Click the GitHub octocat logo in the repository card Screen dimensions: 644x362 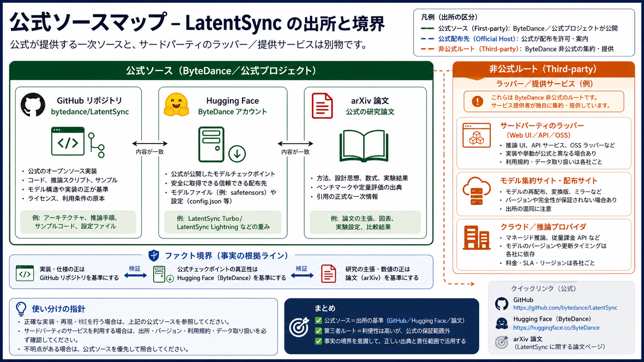[33, 105]
